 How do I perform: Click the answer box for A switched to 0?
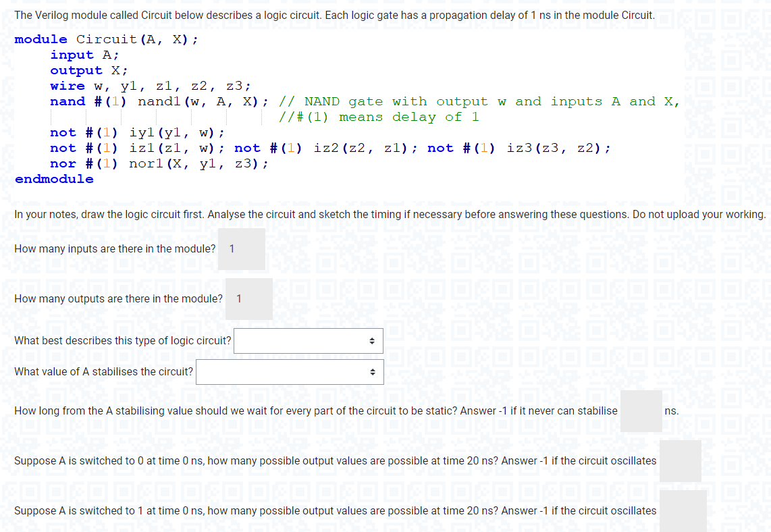coord(680,461)
